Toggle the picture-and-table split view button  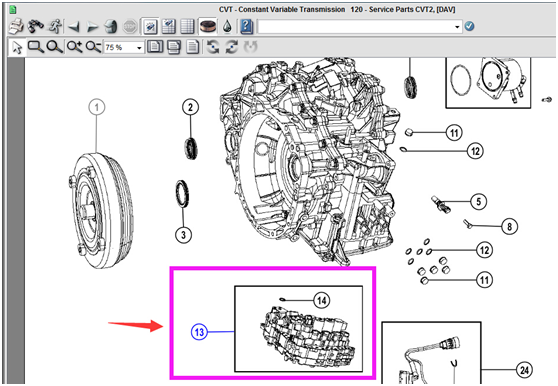(x=169, y=26)
